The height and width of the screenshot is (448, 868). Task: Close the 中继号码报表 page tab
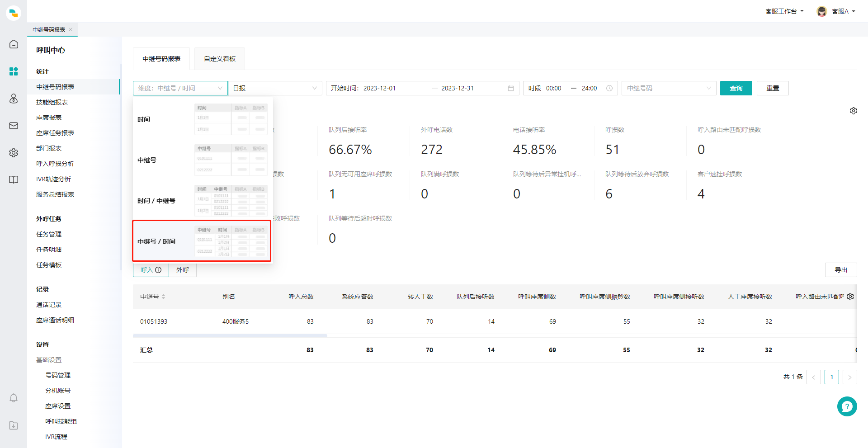(71, 29)
